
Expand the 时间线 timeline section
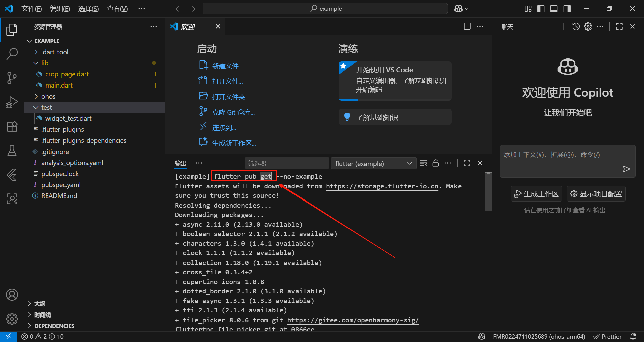(94, 315)
